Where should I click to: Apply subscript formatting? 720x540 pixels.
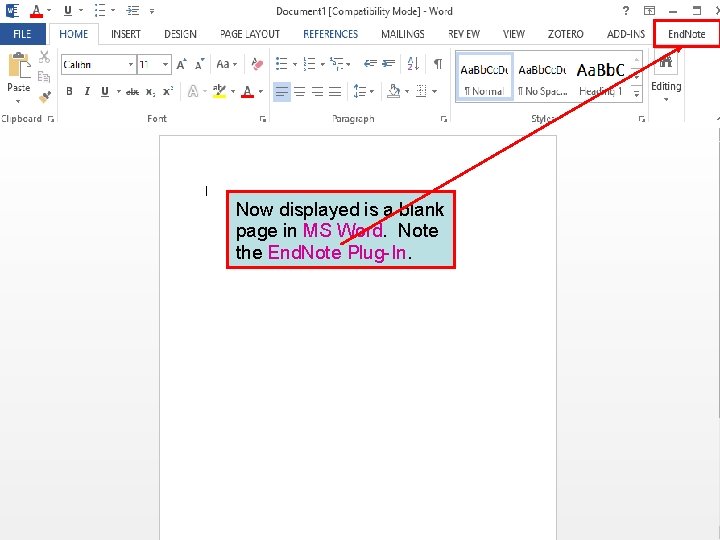click(151, 92)
